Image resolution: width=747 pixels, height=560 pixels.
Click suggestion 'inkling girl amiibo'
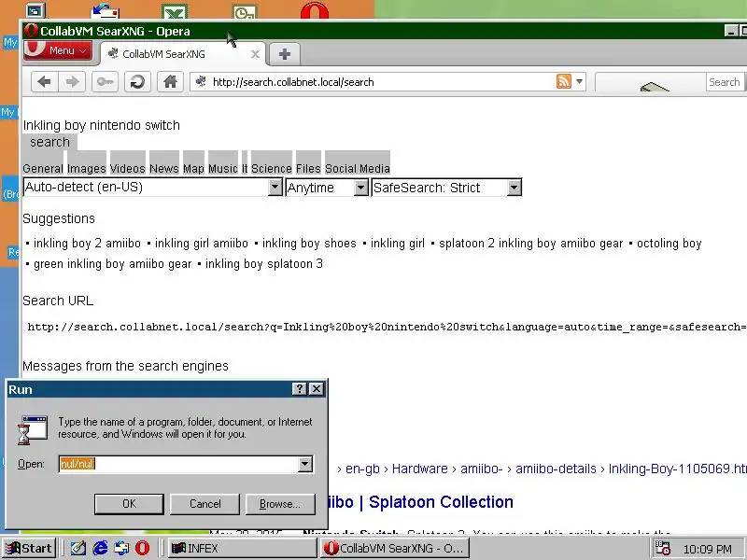pyautogui.click(x=202, y=244)
